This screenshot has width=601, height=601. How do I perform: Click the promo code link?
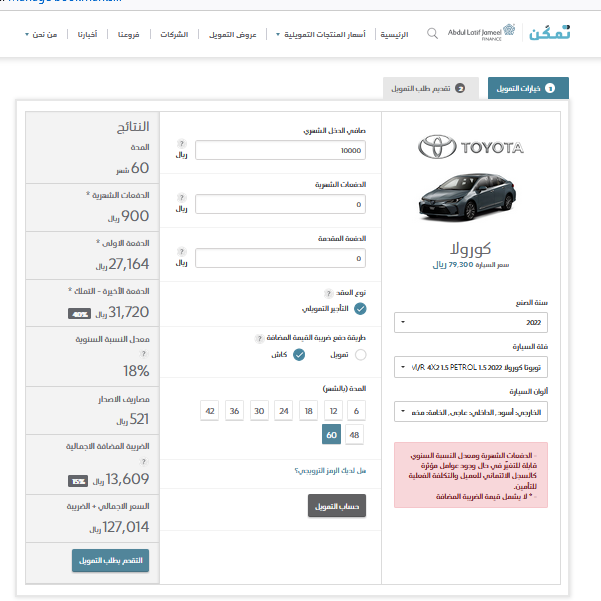tap(330, 470)
